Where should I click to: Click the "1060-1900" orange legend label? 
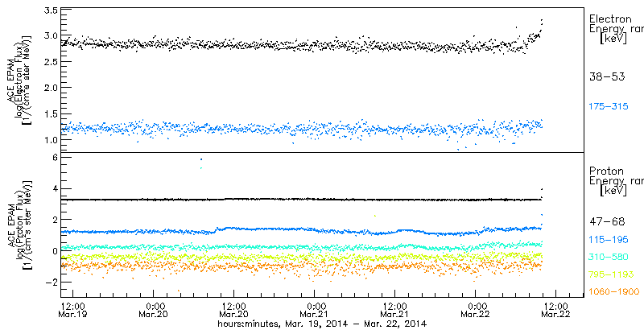[613, 292]
